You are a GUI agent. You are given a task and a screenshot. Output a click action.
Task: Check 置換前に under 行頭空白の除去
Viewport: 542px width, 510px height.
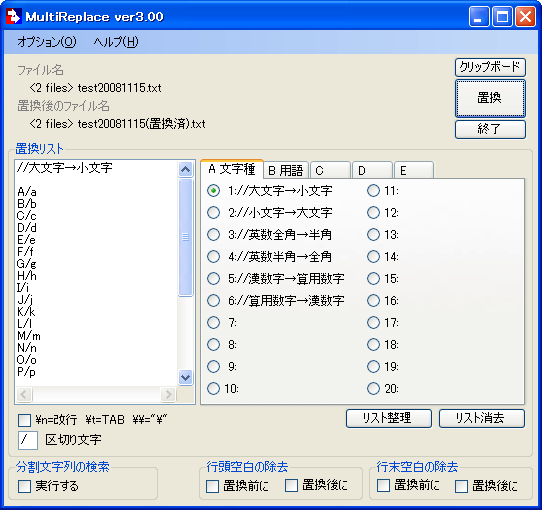point(212,486)
